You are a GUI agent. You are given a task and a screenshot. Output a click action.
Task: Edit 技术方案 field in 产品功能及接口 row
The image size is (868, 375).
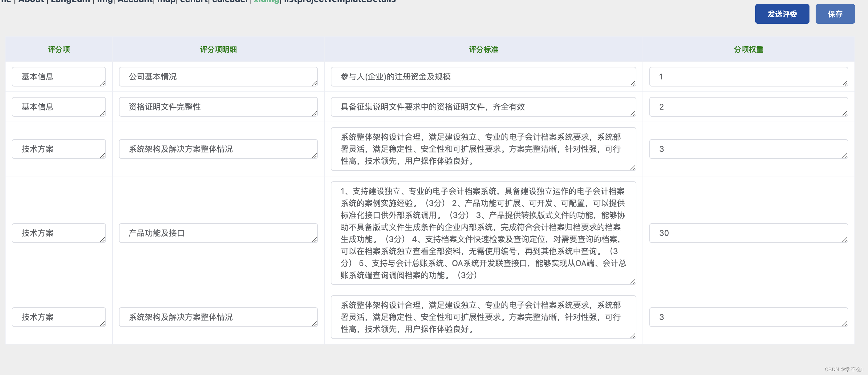(59, 233)
